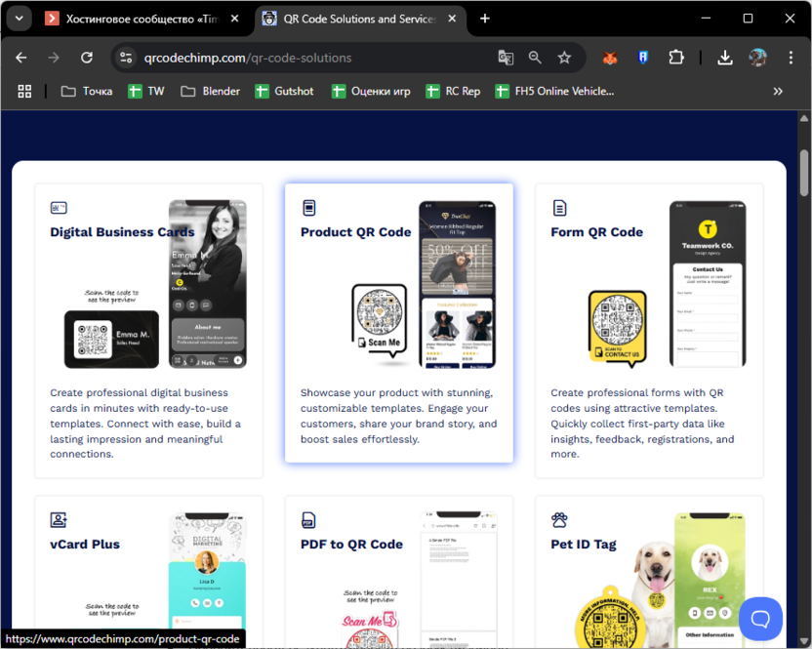
Task: Open the Digital Business Cards heading
Action: click(x=122, y=232)
